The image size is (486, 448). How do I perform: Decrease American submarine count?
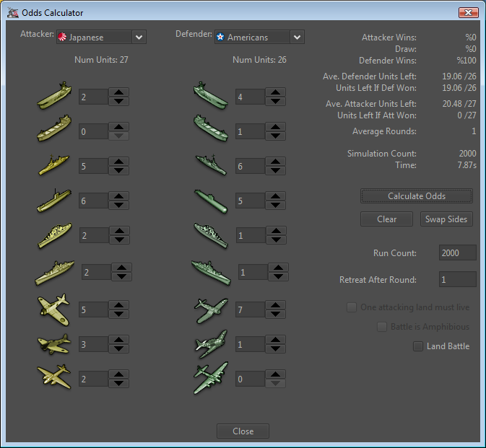click(276, 206)
